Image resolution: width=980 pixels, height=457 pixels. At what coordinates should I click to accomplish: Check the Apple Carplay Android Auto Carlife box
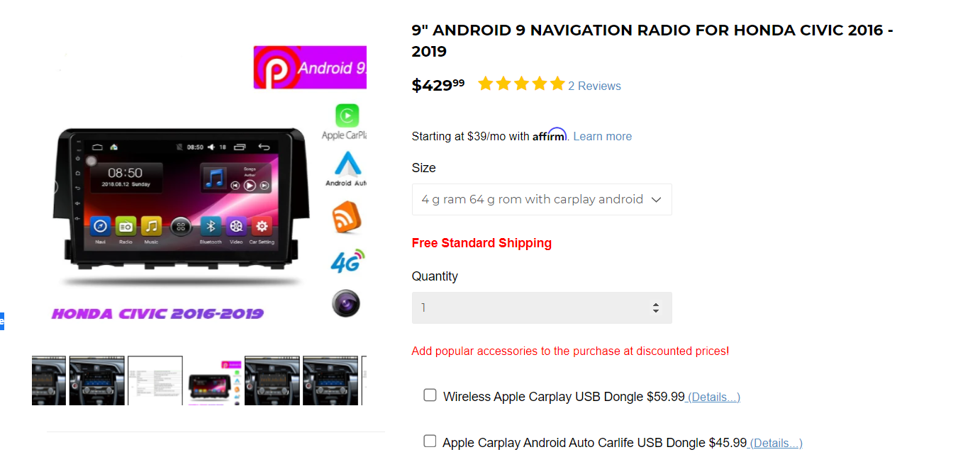pos(430,441)
